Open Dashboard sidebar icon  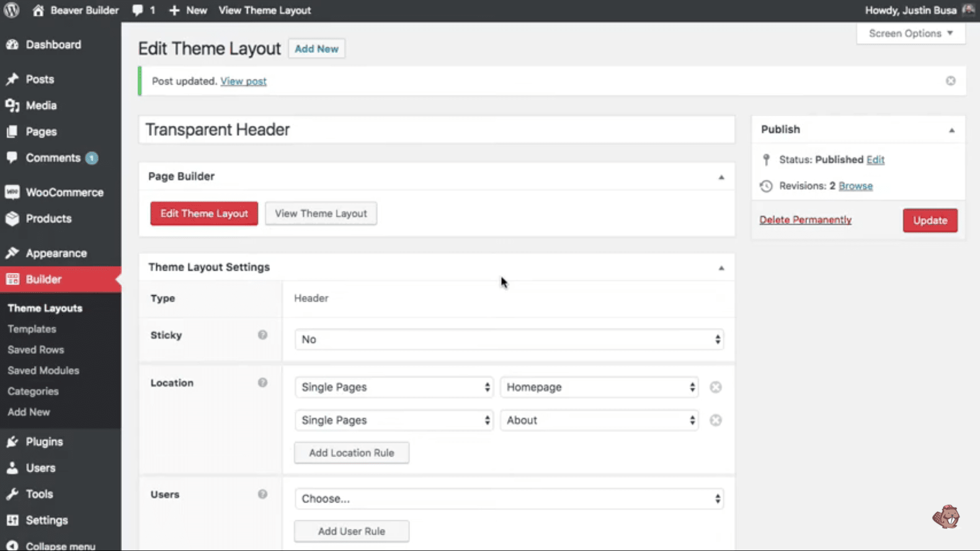pos(12,45)
